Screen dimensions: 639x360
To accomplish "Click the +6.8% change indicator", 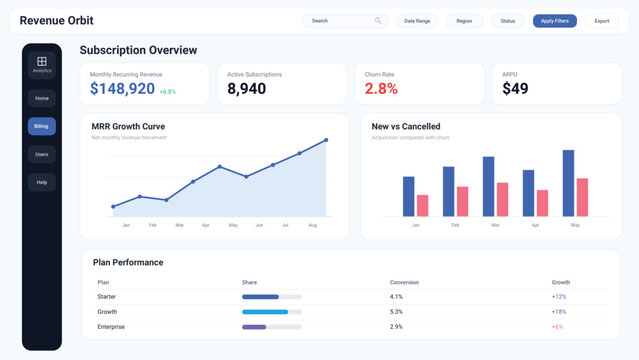I will (167, 92).
